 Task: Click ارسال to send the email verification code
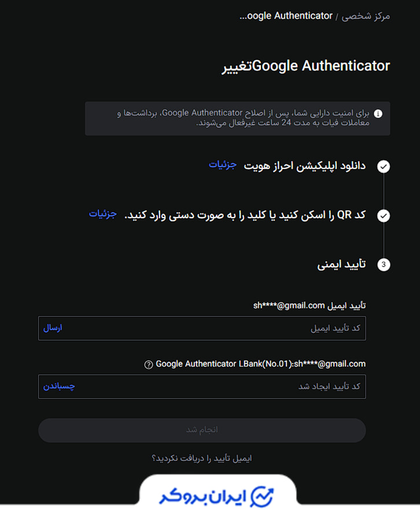click(x=53, y=328)
